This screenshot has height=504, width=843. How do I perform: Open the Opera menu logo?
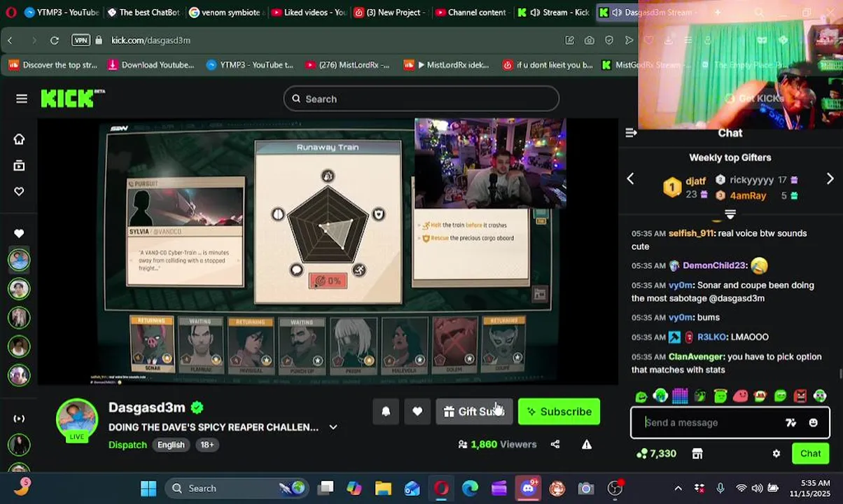[x=11, y=12]
